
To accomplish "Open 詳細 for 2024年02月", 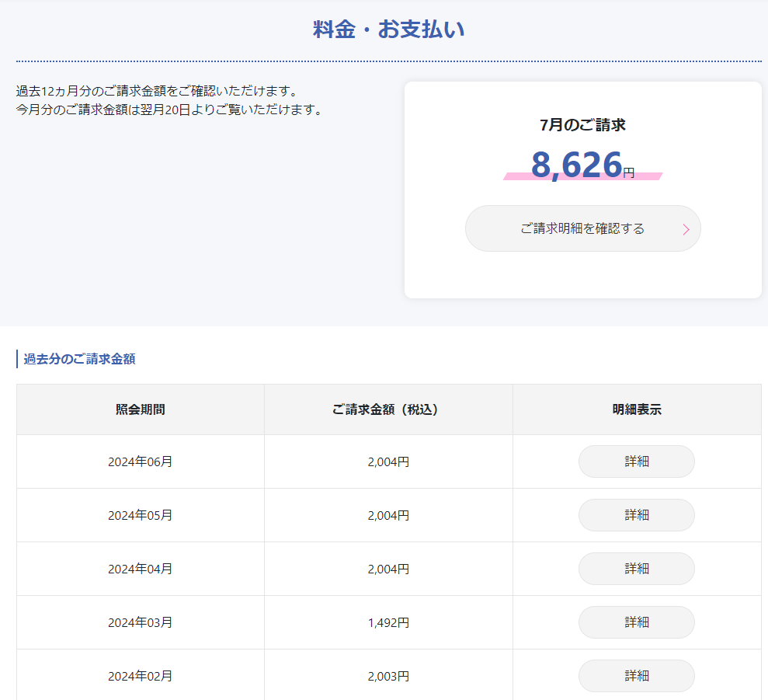I will [x=636, y=676].
